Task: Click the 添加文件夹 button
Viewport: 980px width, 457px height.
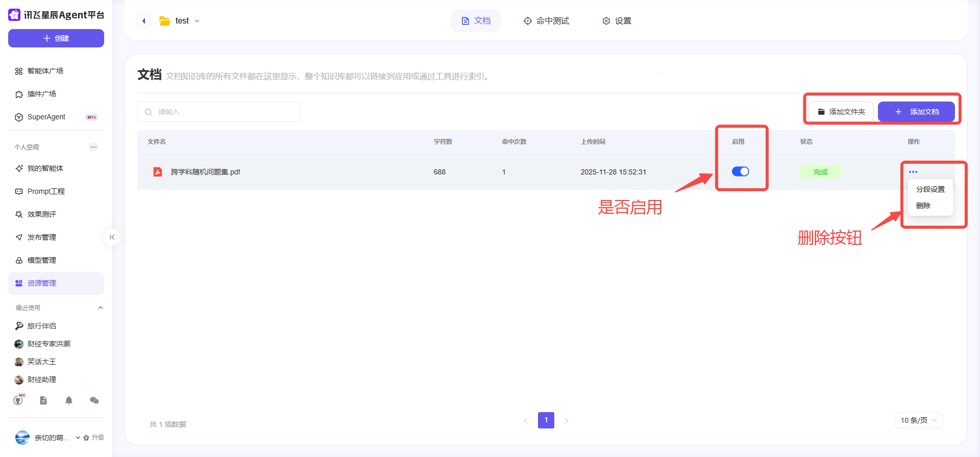Action: coord(841,112)
